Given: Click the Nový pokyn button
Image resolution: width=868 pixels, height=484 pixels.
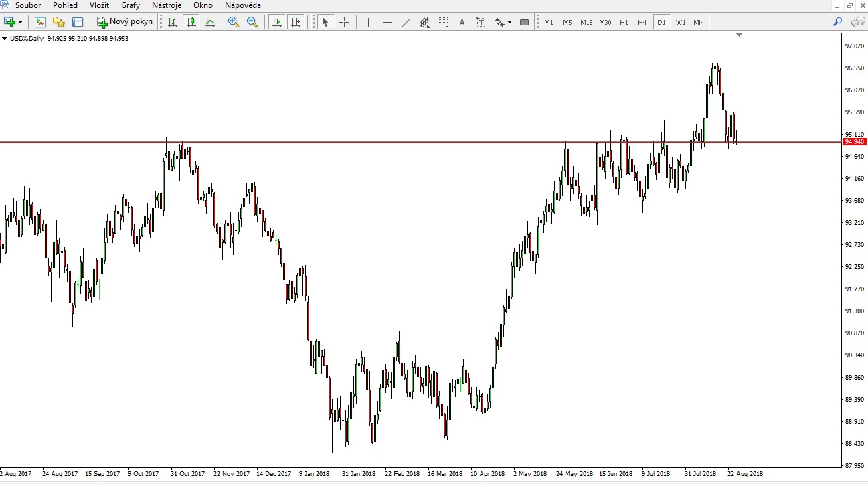Looking at the screenshot, I should (x=125, y=22).
